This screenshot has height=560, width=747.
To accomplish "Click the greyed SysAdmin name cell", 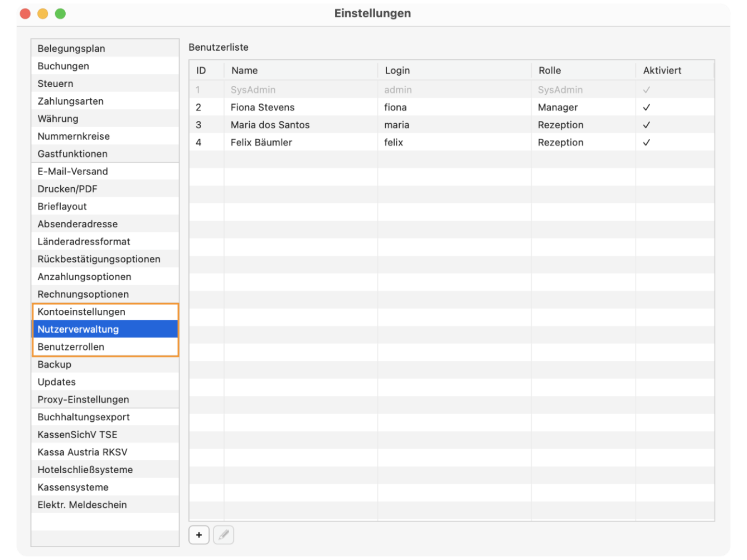I will click(x=301, y=90).
